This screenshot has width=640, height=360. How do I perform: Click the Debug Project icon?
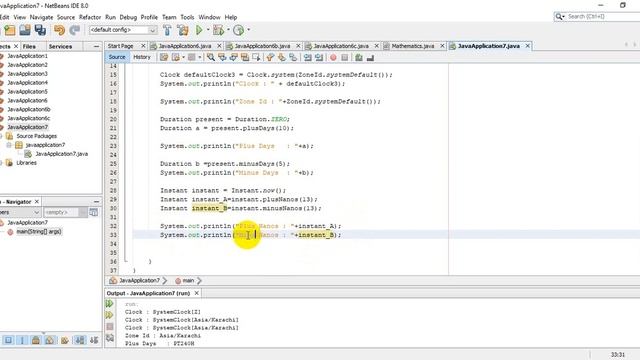[218, 30]
